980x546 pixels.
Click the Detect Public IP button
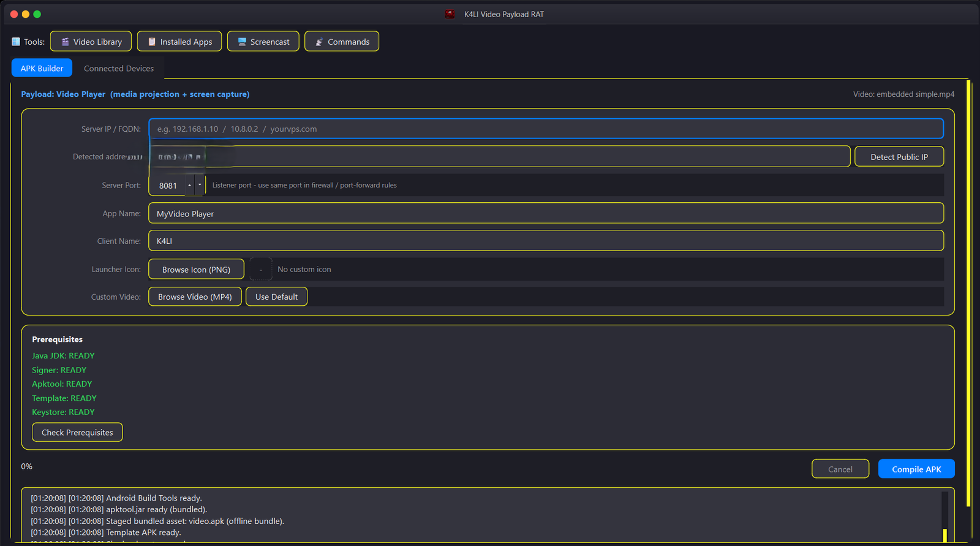pos(899,157)
